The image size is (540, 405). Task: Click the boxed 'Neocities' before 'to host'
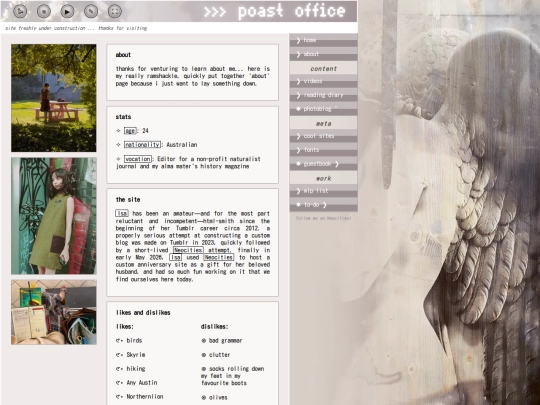point(219,257)
